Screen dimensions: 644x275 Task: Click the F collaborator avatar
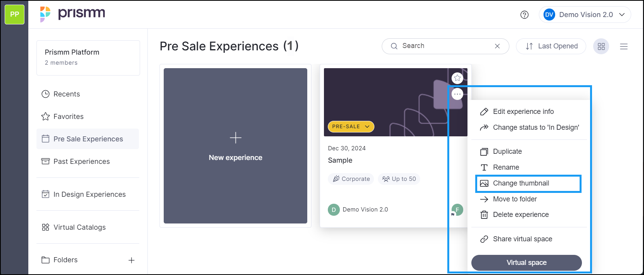(x=457, y=210)
